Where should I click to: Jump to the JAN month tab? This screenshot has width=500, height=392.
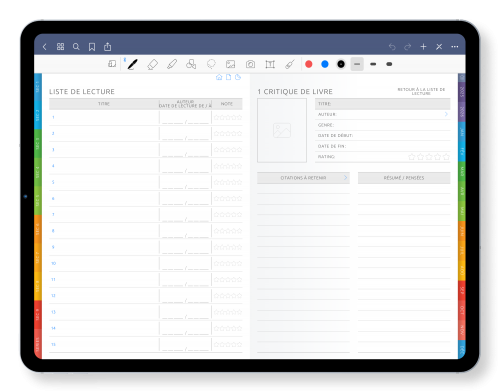point(462,132)
